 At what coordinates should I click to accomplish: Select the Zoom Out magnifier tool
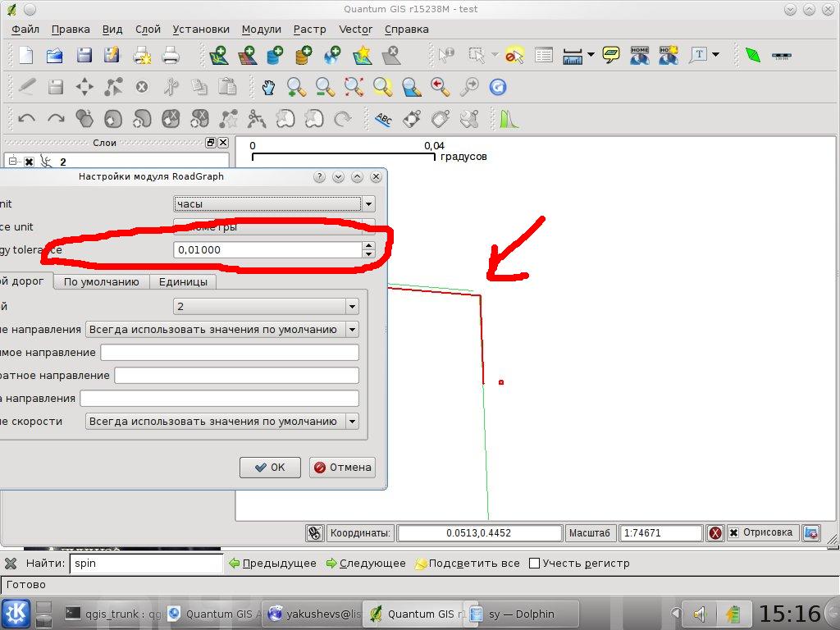click(325, 87)
